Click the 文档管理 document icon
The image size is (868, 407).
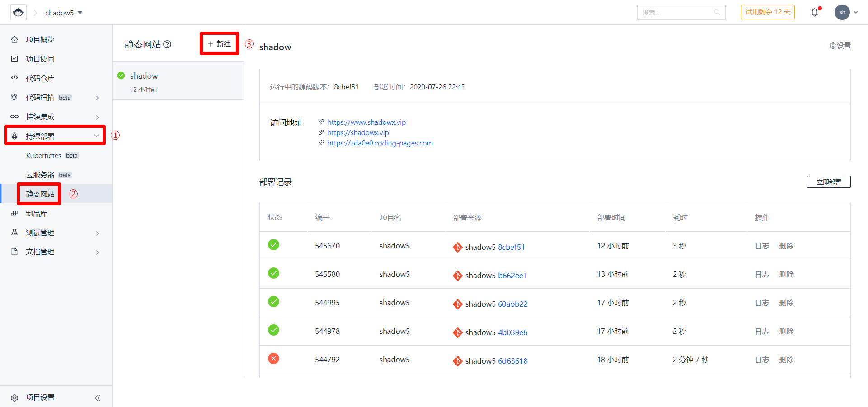(14, 252)
